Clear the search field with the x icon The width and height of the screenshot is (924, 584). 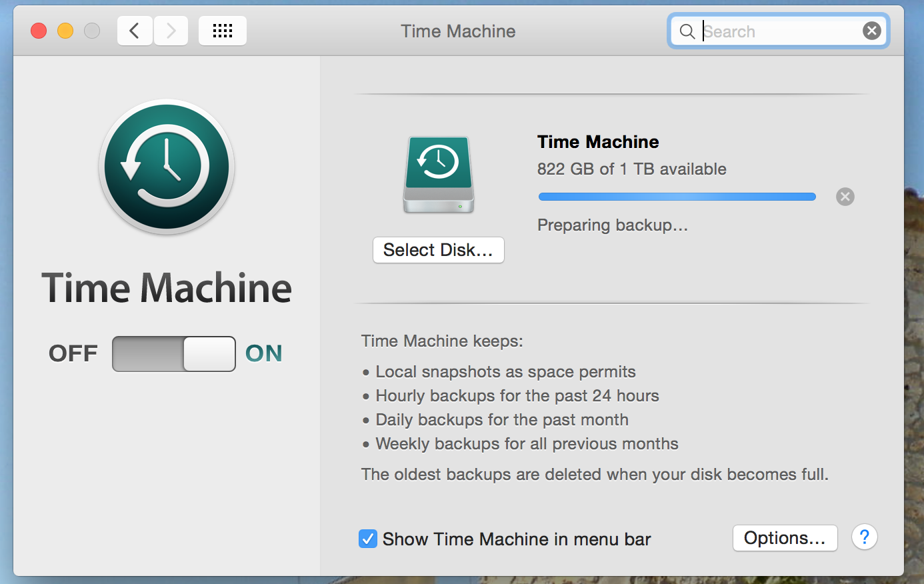872,31
